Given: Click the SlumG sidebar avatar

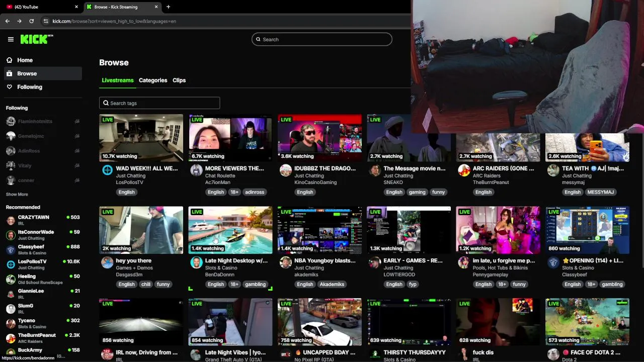Looking at the screenshot, I should point(11,309).
